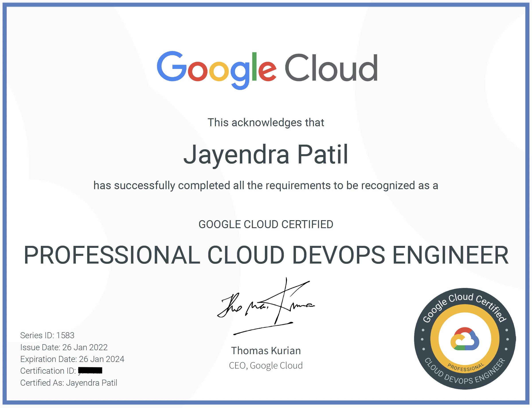
Task: Click the 'GOOGLE CLOUD CERTIFIED' heading
Action: pos(266,224)
